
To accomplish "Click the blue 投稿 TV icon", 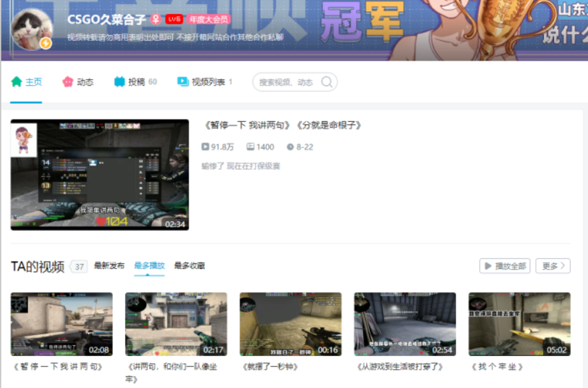I will [119, 82].
